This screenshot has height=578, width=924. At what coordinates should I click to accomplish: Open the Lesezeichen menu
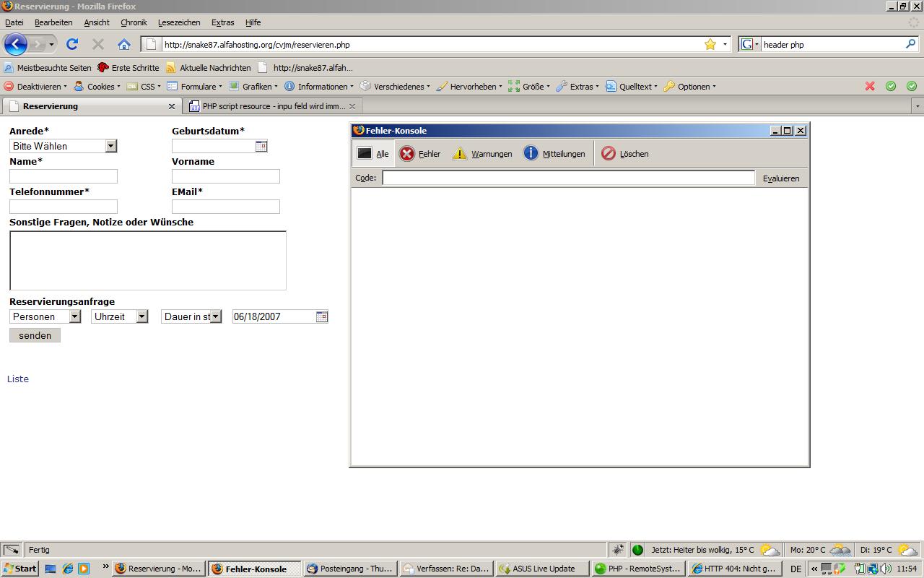pos(179,22)
